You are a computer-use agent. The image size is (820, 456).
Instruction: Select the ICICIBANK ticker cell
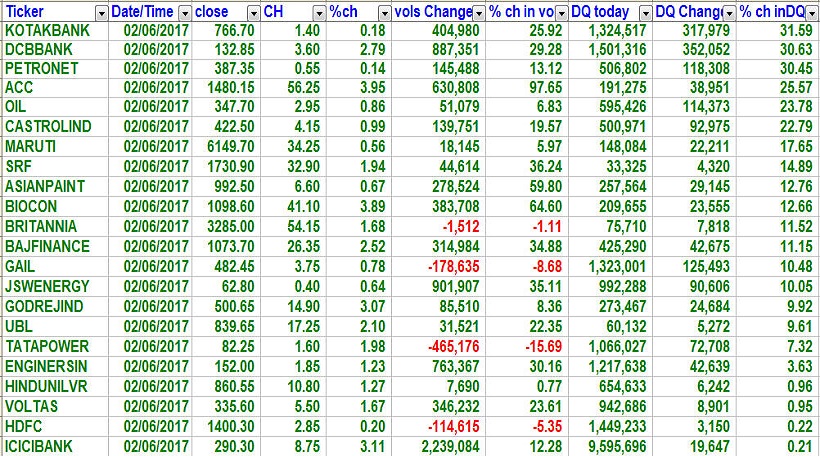pyautogui.click(x=42, y=445)
